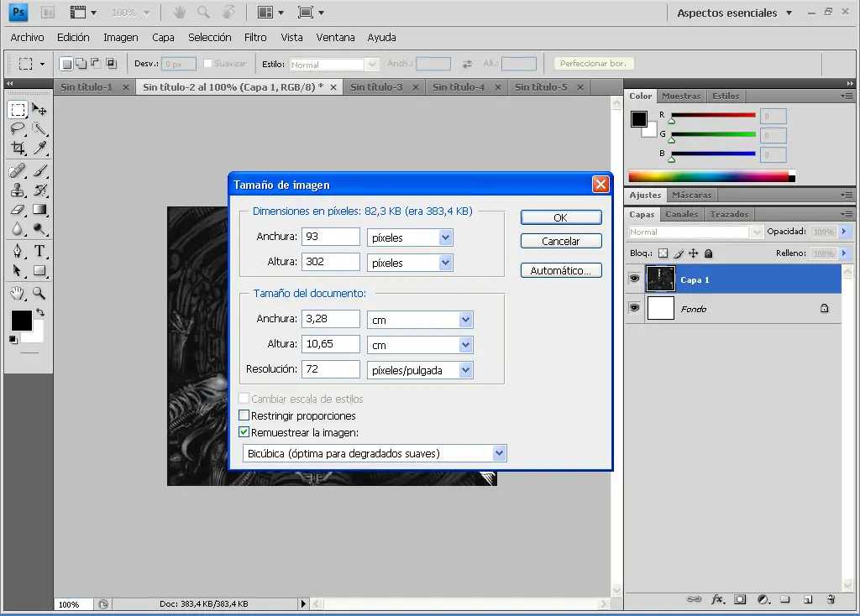Screen dimensions: 860x616
Task: Launch Bridge with the Br icon
Action: pos(48,12)
